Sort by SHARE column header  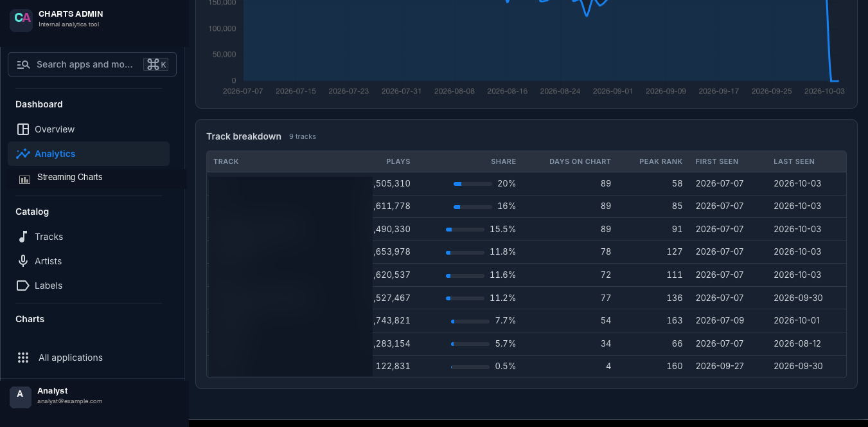click(x=504, y=161)
